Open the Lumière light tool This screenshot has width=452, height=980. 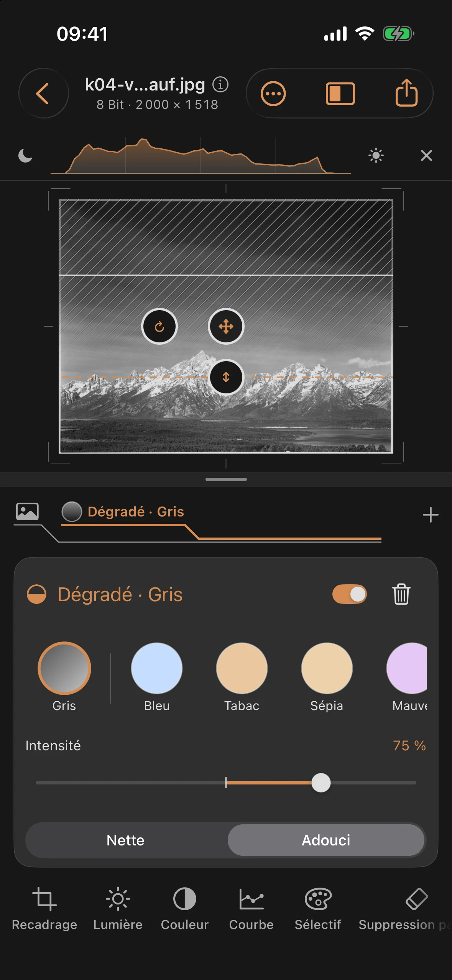click(x=118, y=909)
